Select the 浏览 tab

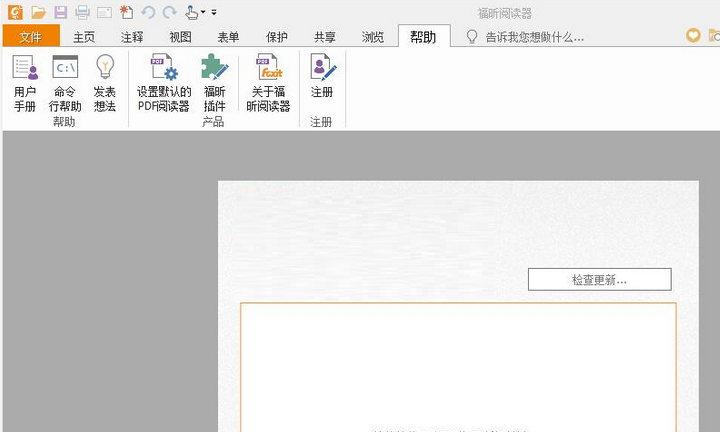click(372, 37)
